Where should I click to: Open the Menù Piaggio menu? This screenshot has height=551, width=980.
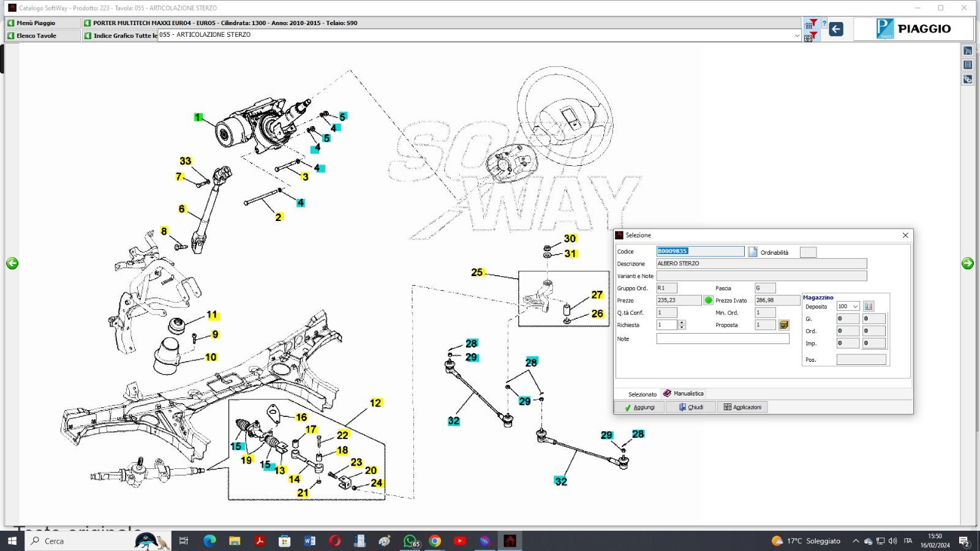point(36,23)
